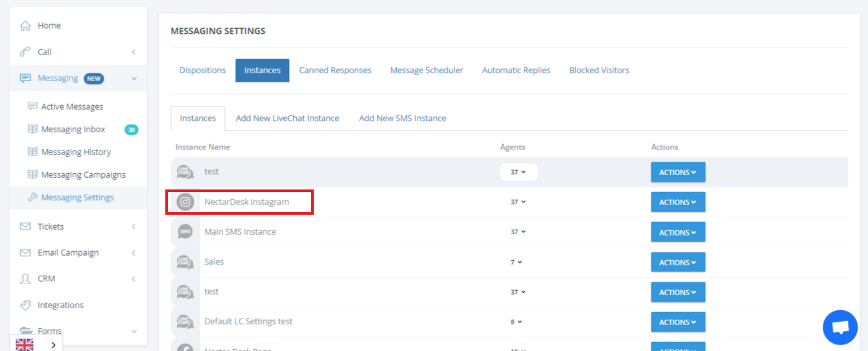Click the LiveChat icon in Sales row
The height and width of the screenshot is (351, 868).
tap(185, 261)
